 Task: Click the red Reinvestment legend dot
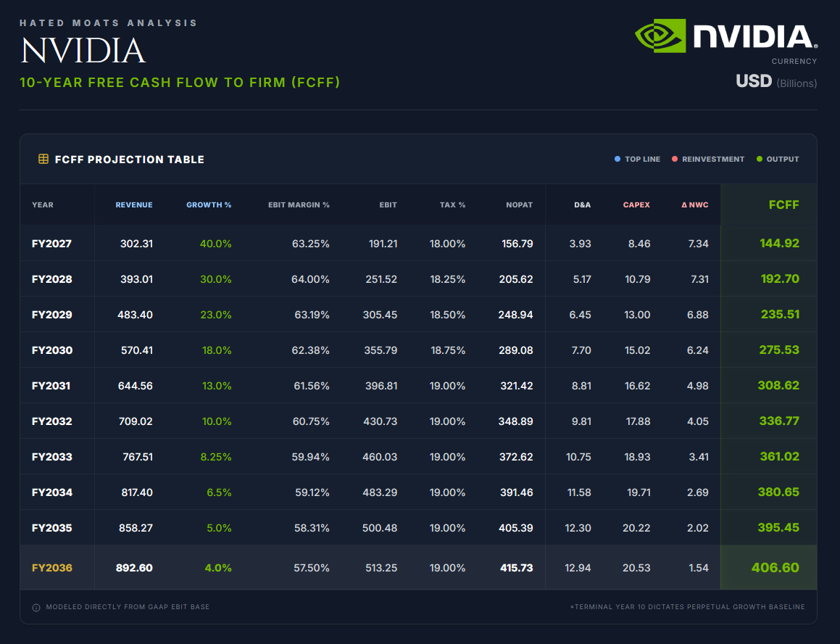click(675, 159)
